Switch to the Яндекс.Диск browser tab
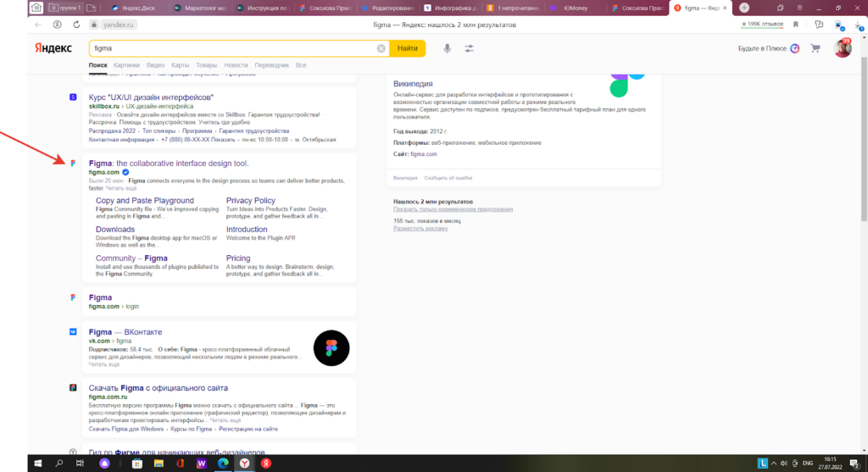The height and width of the screenshot is (472, 868). [x=138, y=8]
